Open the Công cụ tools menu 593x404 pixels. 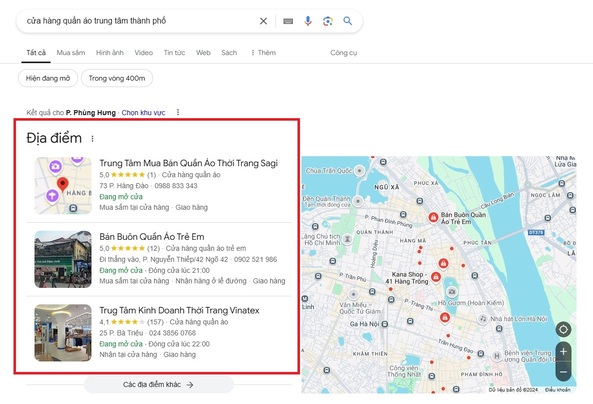tap(343, 53)
